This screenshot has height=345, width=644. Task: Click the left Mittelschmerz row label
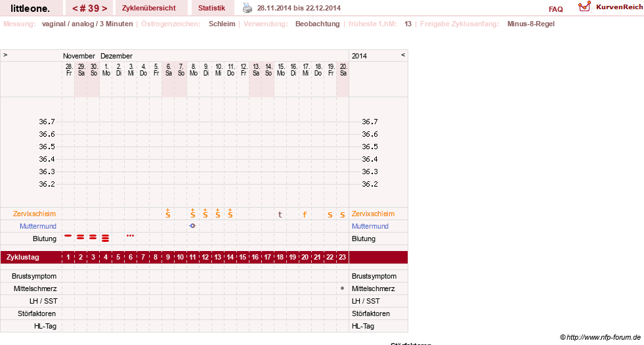pos(35,288)
